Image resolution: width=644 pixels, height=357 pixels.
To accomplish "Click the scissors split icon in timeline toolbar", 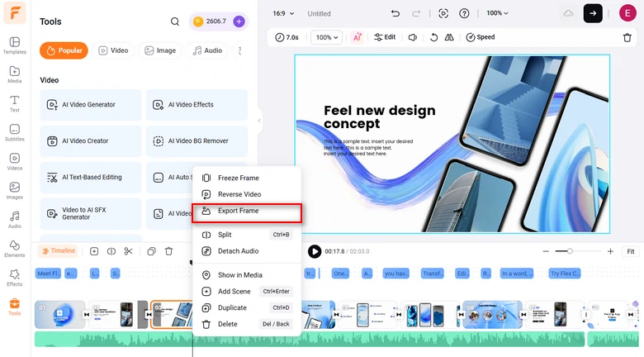I will click(x=128, y=251).
